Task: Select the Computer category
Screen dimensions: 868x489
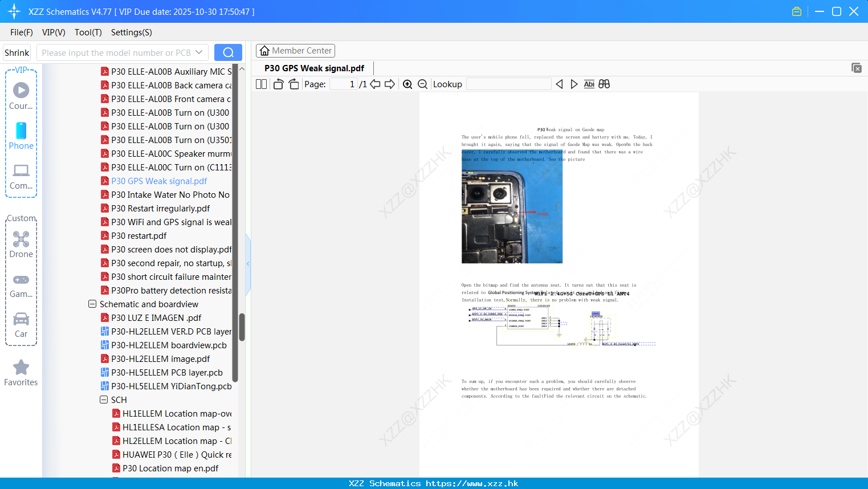Action: 21,177
